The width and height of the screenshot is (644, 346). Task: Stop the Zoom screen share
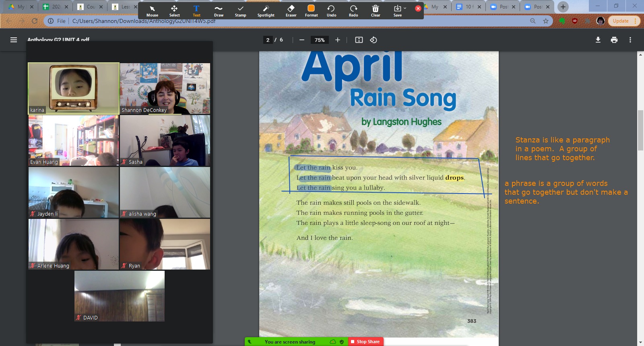[x=365, y=342]
